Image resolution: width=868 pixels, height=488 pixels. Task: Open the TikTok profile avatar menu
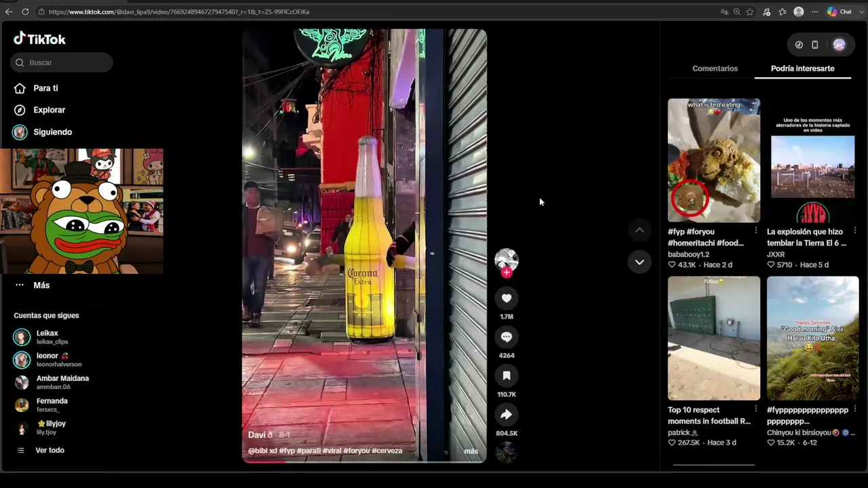[840, 45]
